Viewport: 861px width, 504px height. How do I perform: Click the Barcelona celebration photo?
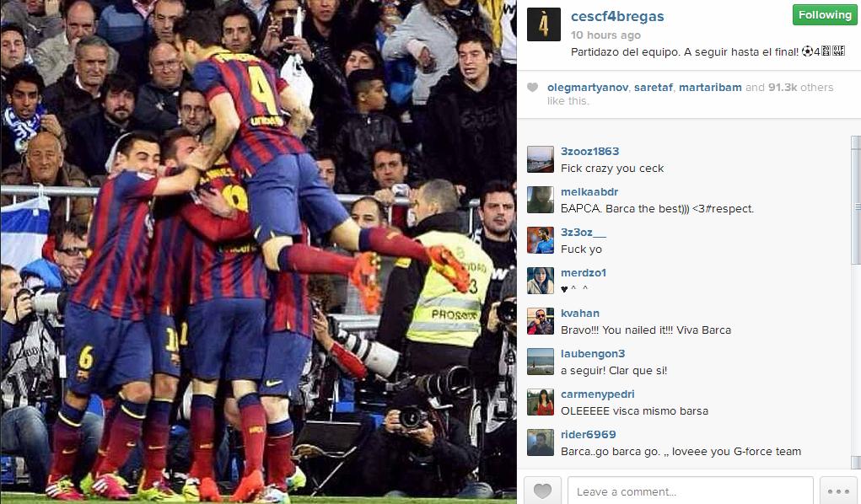pos(258,252)
